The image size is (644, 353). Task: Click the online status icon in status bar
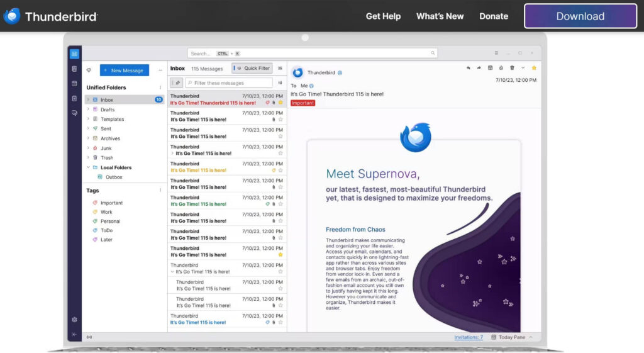click(89, 337)
